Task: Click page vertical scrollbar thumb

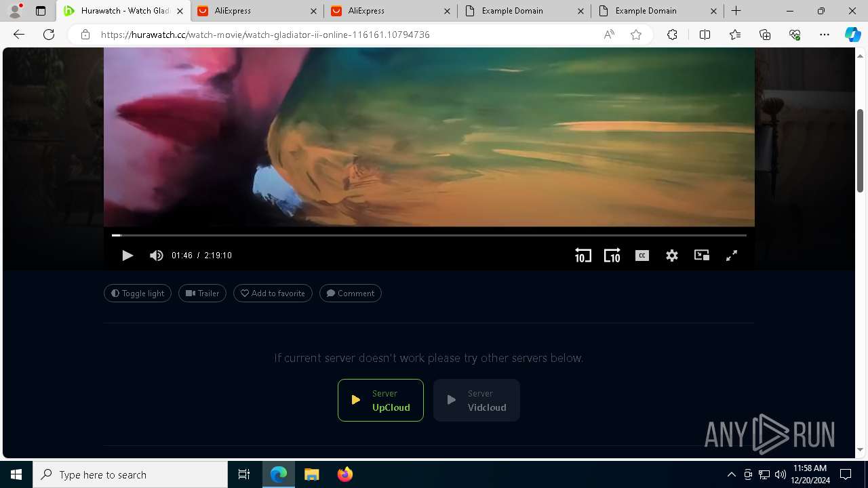Action: tap(861, 150)
